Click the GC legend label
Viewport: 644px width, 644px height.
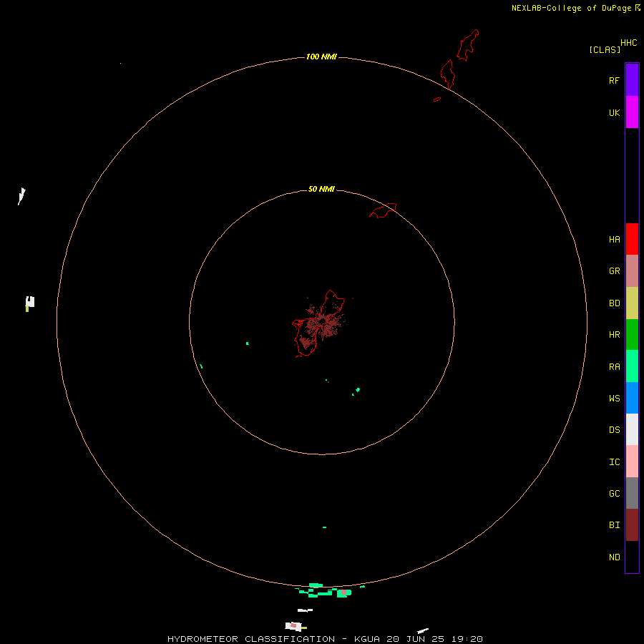click(614, 493)
